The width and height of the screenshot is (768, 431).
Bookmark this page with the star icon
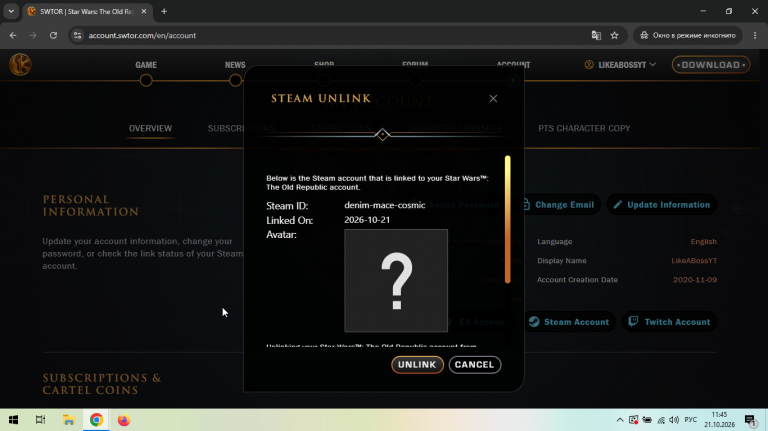point(614,35)
